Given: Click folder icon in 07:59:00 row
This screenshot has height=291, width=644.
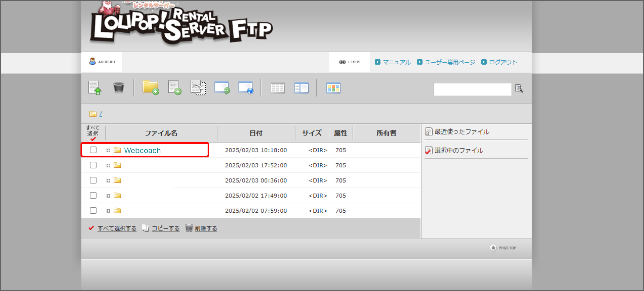Looking at the screenshot, I should (117, 210).
